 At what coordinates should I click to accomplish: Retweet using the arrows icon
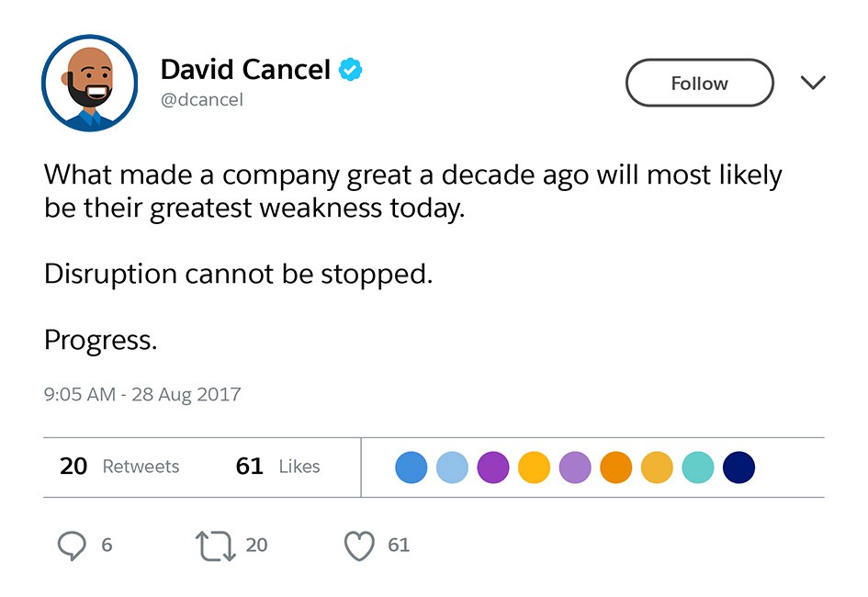click(213, 546)
